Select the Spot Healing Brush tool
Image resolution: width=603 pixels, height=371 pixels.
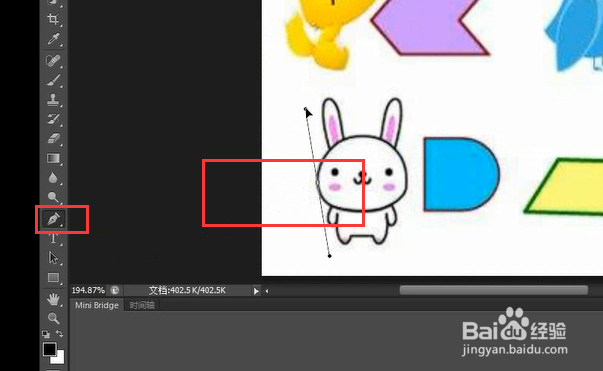[53, 60]
